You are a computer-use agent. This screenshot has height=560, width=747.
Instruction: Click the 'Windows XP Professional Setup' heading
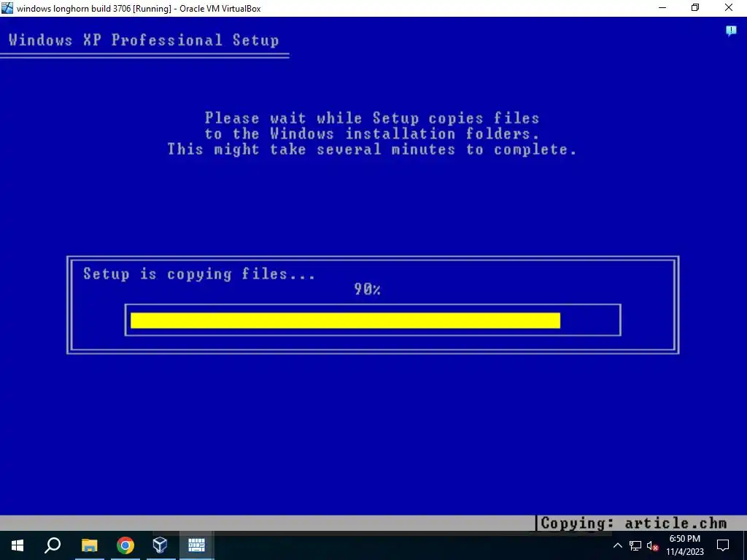pyautogui.click(x=144, y=40)
